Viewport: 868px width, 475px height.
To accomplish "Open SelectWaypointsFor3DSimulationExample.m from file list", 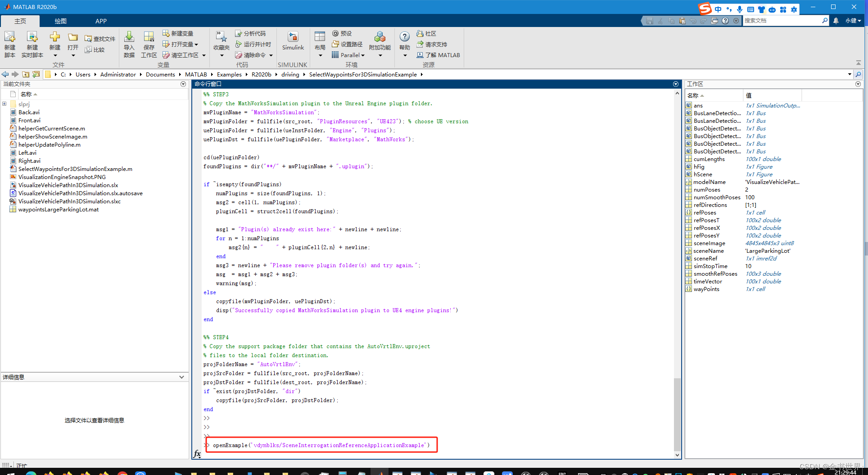I will (x=75, y=169).
